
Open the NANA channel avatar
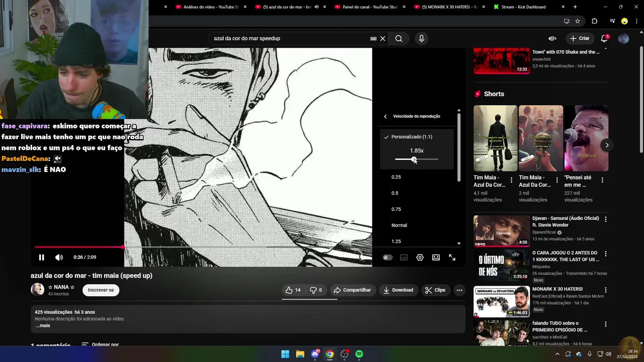pos(37,290)
